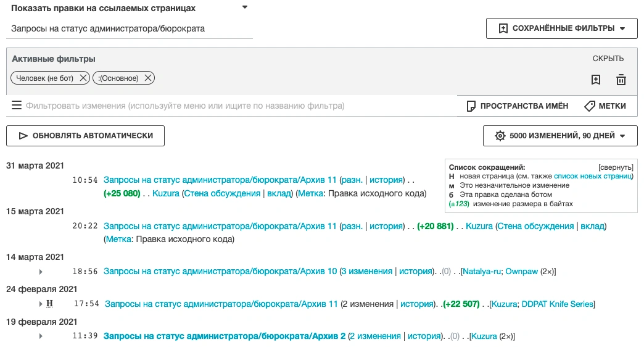This screenshot has width=644, height=347.
Task: Enable «Обновлять автоматически» live updates
Action: click(86, 136)
